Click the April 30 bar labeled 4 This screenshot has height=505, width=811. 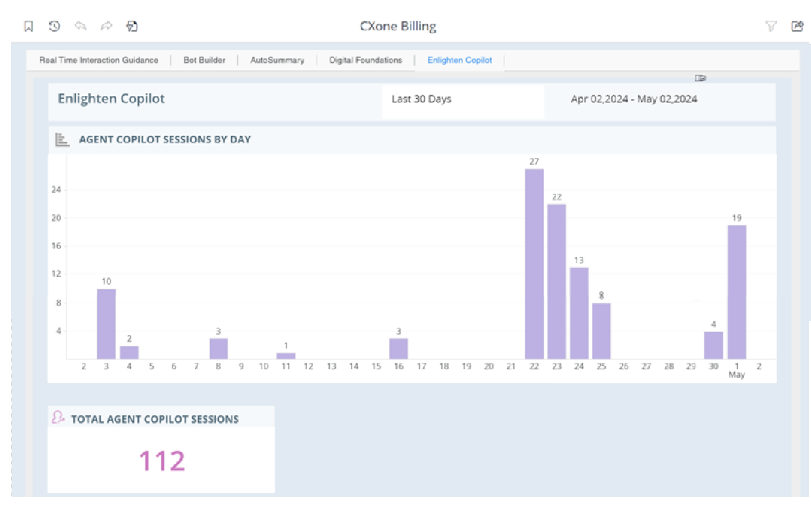click(x=713, y=345)
